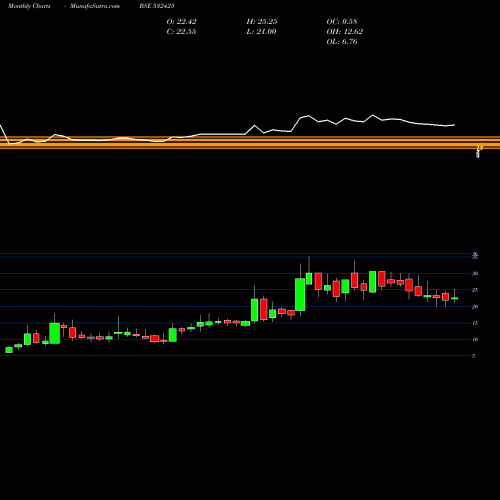Select the tallest green candle rising from 19 to 28
This screenshot has height=500, width=500.
pos(300,295)
